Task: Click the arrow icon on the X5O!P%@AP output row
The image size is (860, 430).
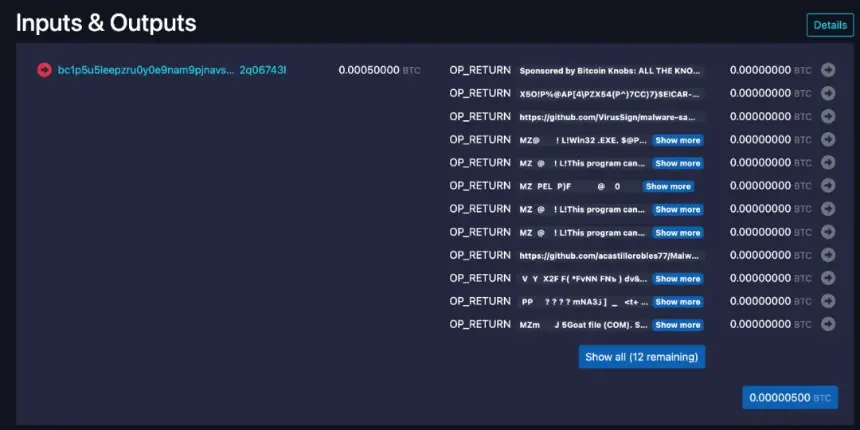Action: tap(828, 93)
